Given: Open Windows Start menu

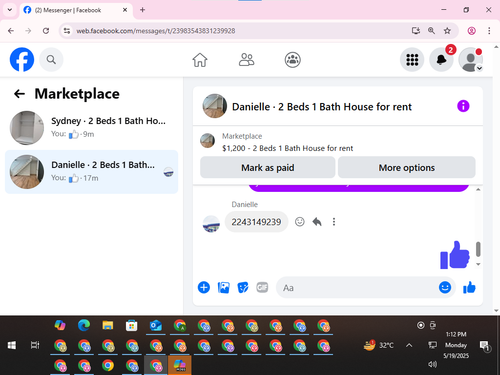Looking at the screenshot, I should (12, 345).
